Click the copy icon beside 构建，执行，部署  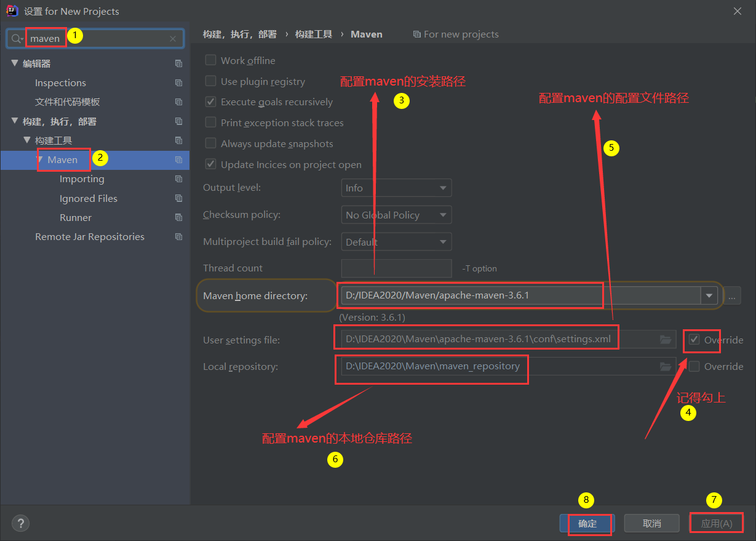[x=178, y=121]
